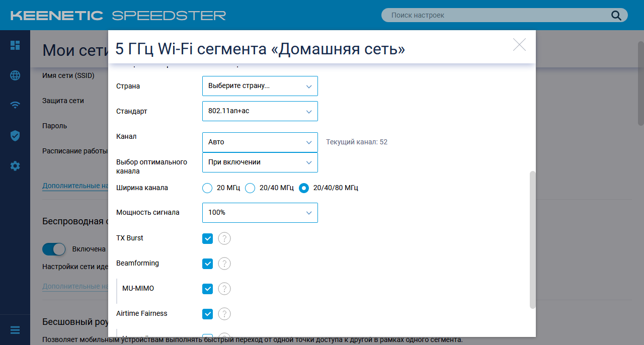The width and height of the screenshot is (644, 345).
Task: Uncheck the Beamforming checkbox
Action: pyautogui.click(x=207, y=264)
